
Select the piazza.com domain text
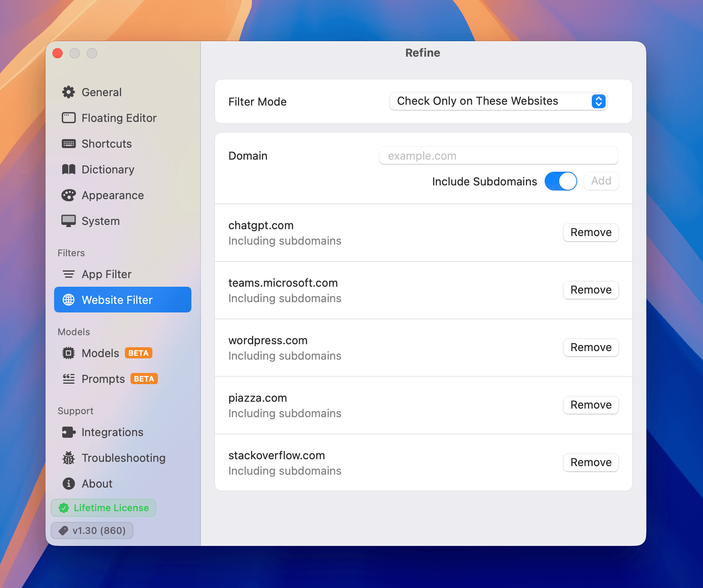pos(258,398)
